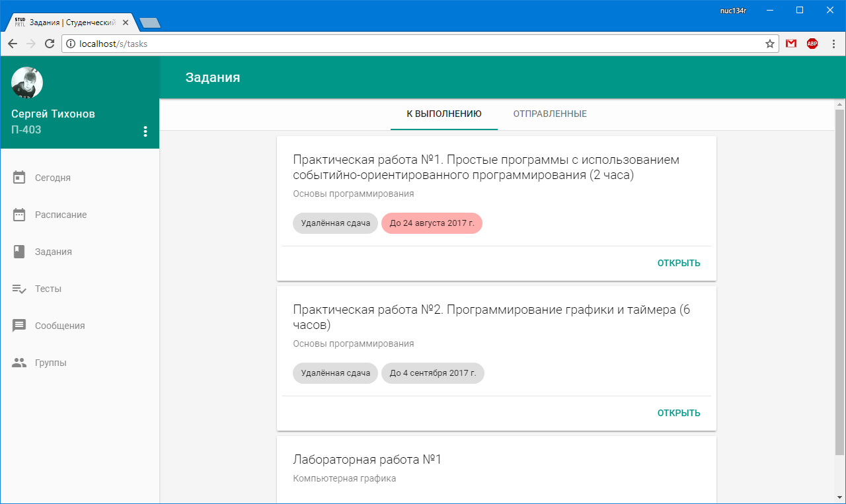Switch to the ОТПРАВЛЕННЫЕ tab
Viewport: 846px width, 504px height.
click(x=549, y=113)
